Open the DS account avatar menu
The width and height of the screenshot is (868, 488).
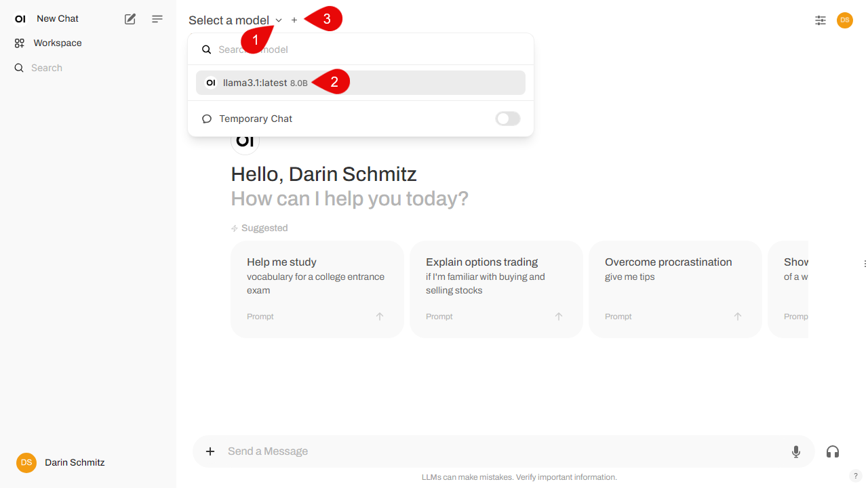(844, 20)
